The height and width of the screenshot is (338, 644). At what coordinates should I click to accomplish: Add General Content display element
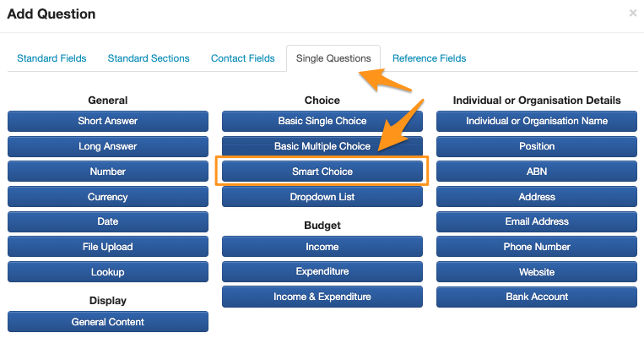pos(108,322)
